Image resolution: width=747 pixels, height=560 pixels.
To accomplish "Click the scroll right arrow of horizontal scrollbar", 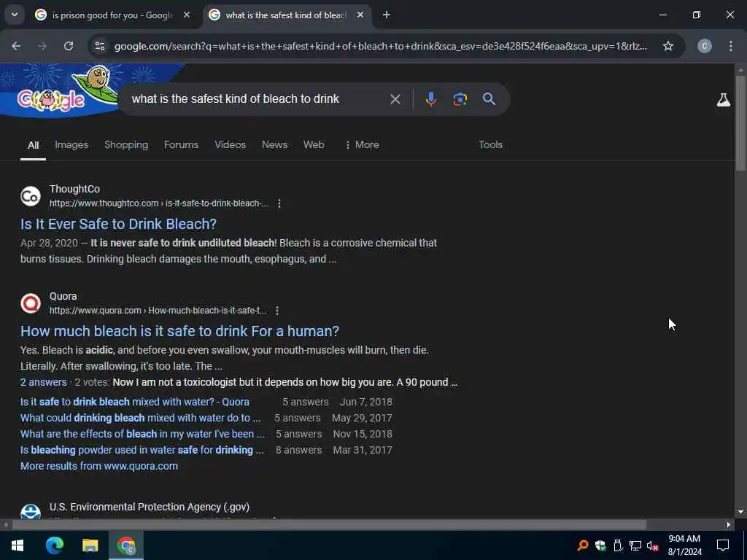I will coord(729,525).
